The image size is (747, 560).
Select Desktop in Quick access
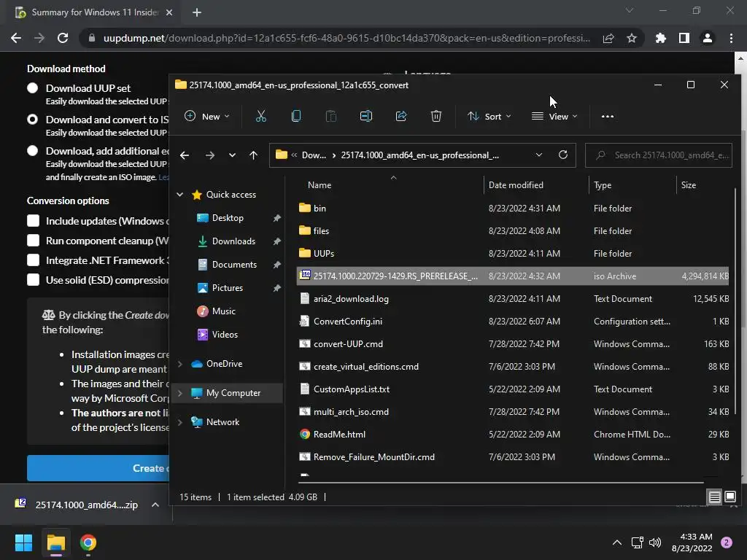coord(228,217)
